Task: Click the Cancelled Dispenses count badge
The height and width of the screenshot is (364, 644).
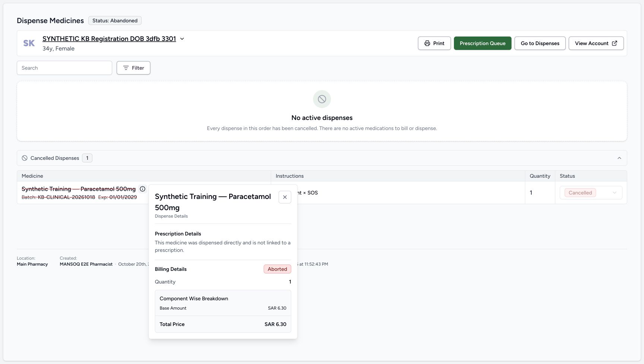Action: coord(87,158)
